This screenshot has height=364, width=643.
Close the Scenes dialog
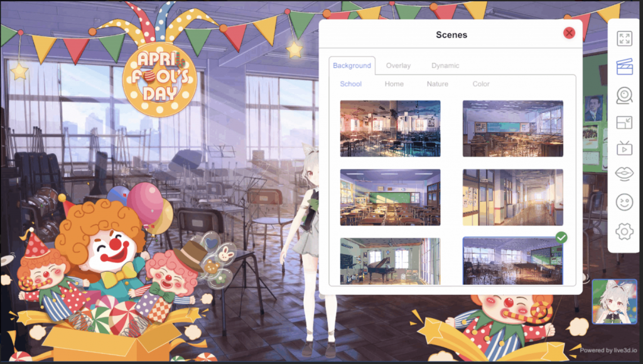tap(569, 33)
